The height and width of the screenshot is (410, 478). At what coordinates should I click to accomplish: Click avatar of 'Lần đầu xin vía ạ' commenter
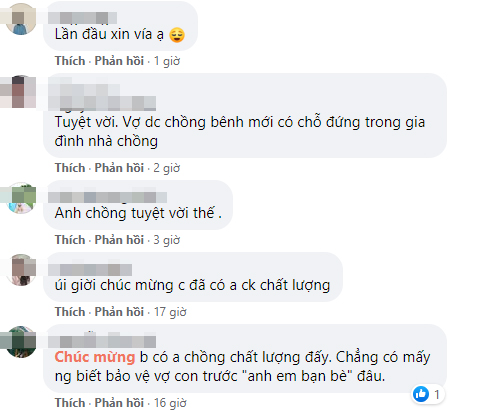point(21,19)
